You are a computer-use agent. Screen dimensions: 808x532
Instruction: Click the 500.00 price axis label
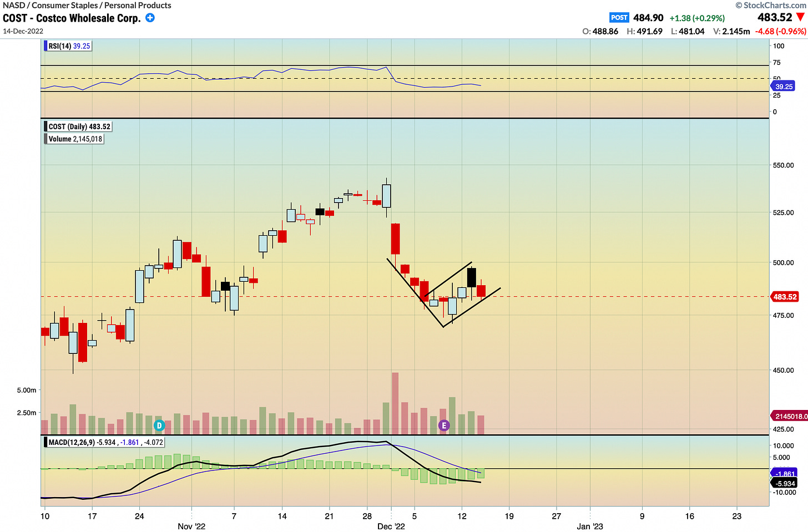(x=783, y=262)
